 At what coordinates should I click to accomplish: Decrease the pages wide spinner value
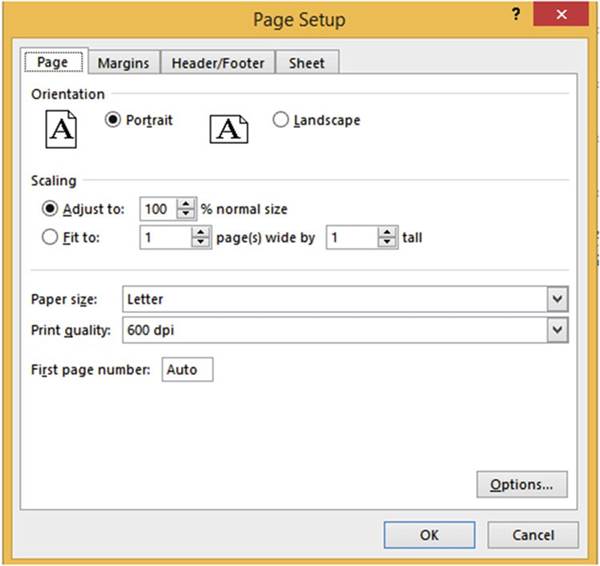pos(201,243)
